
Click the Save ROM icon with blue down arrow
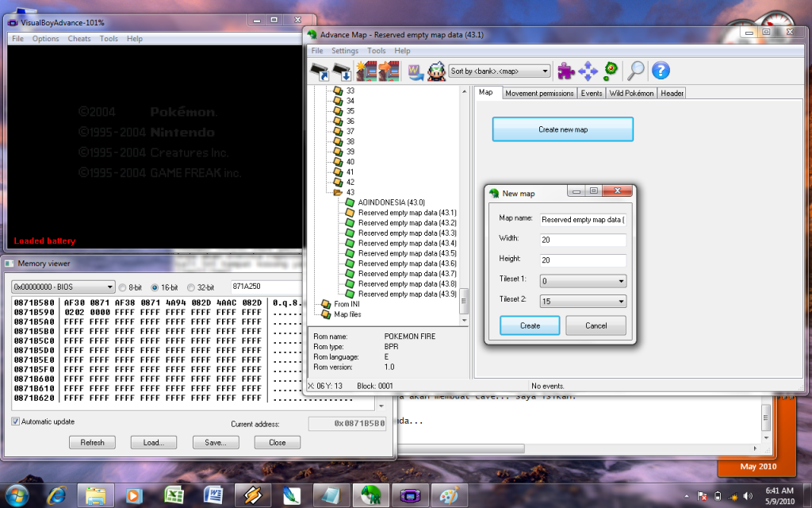(x=342, y=71)
